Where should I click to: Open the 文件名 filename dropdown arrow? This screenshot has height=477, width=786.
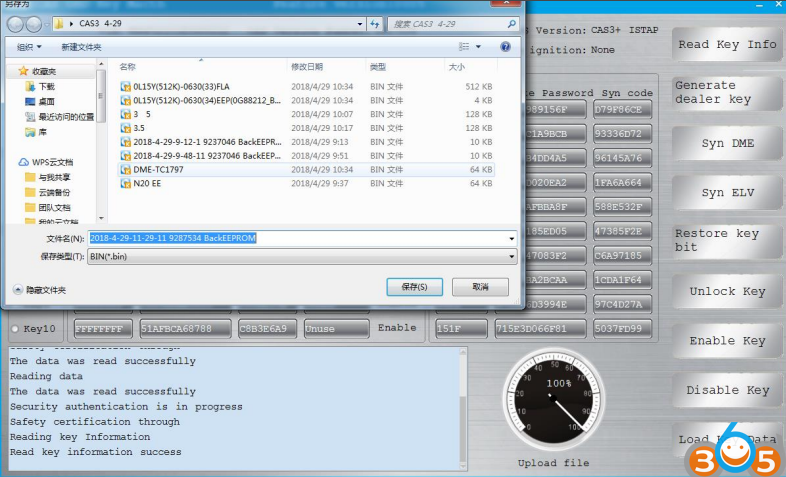(x=512, y=239)
